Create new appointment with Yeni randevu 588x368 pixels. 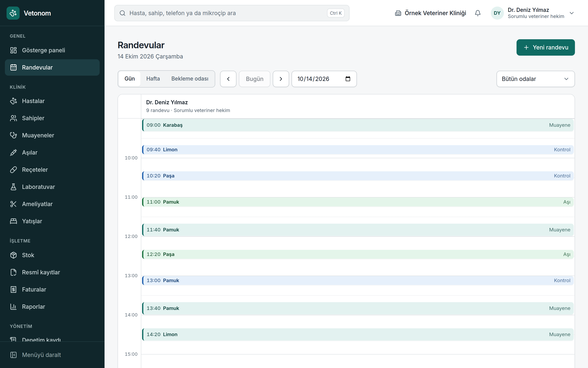546,47
